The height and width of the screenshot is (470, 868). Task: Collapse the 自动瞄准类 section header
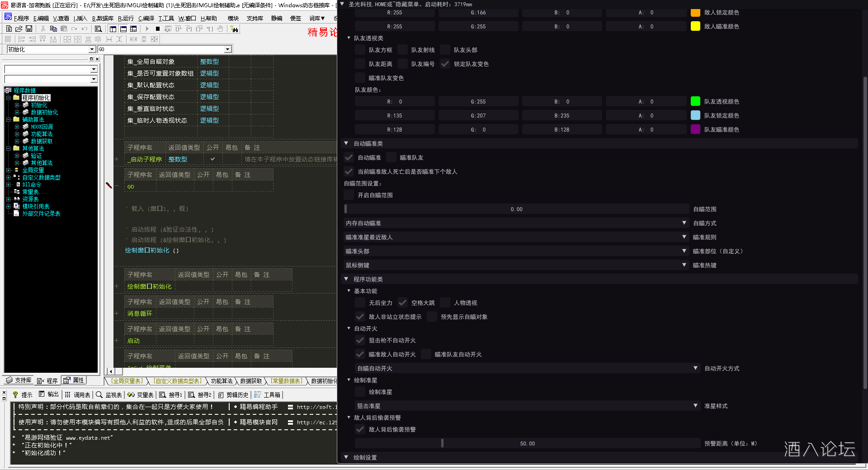(x=599, y=143)
